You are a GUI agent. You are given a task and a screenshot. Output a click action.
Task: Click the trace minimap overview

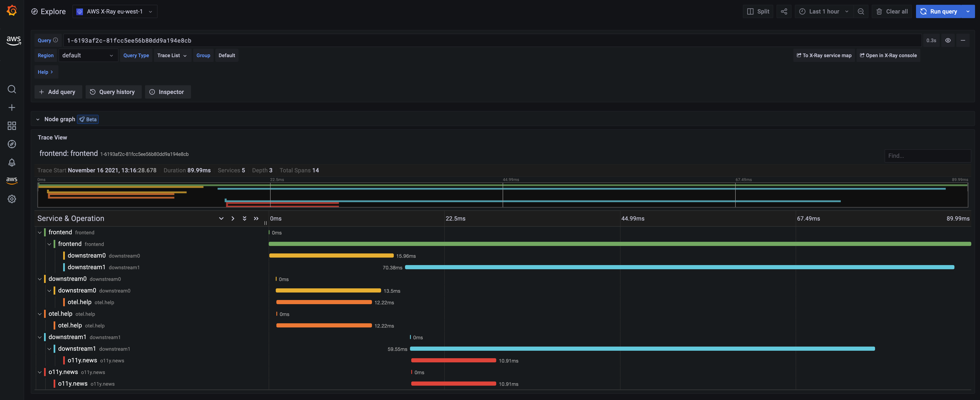[x=502, y=195]
